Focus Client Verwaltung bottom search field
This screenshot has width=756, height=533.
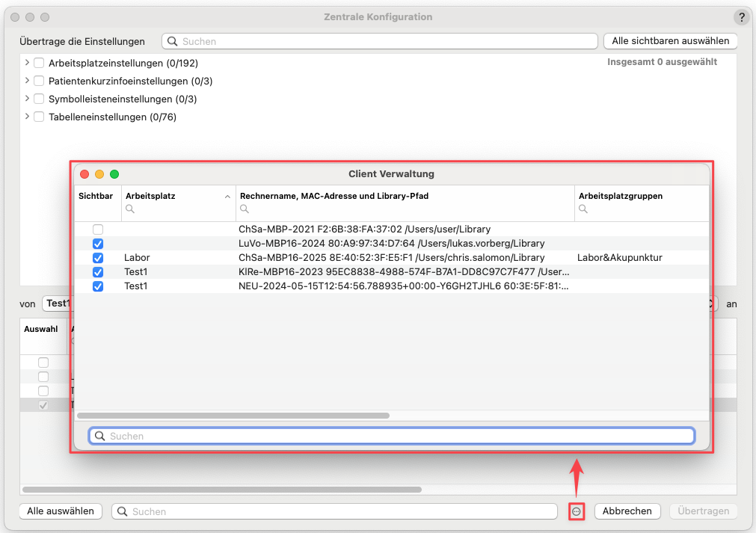click(x=392, y=436)
